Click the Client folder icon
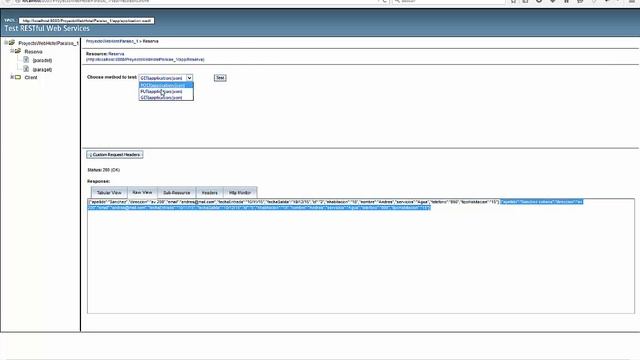Viewport: 640px width, 360px height. tap(18, 77)
